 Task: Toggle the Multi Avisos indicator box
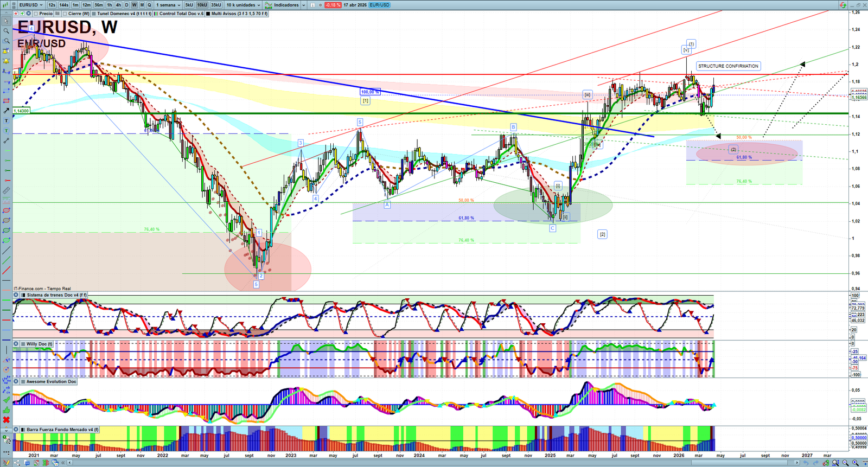point(208,14)
